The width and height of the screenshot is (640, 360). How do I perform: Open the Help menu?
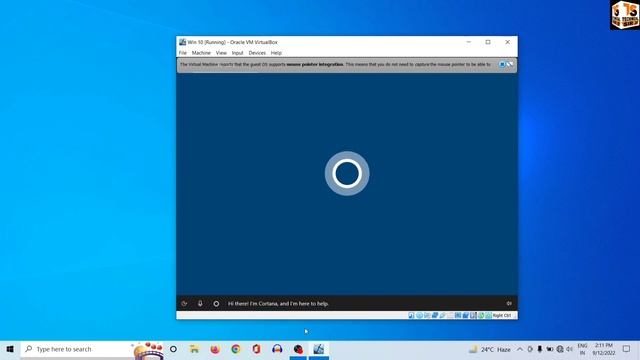(x=276, y=53)
